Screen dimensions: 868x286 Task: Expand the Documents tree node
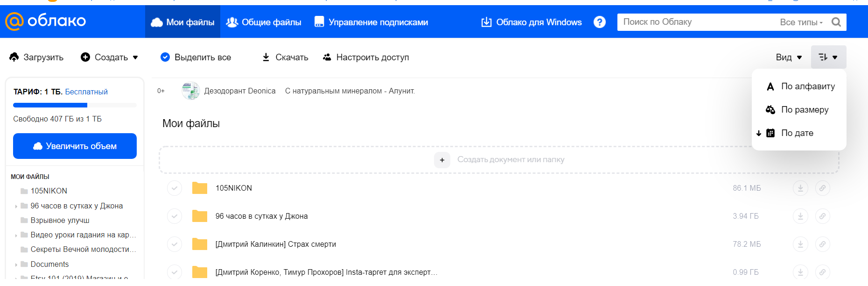tap(16, 265)
